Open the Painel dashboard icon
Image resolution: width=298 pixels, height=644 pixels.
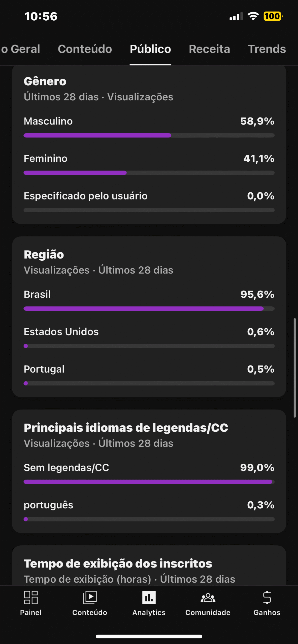[31, 597]
